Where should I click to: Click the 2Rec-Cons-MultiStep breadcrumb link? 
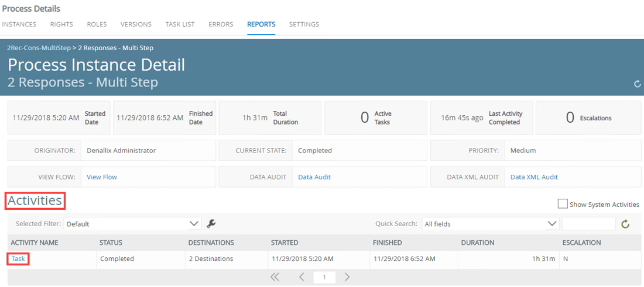coord(39,48)
